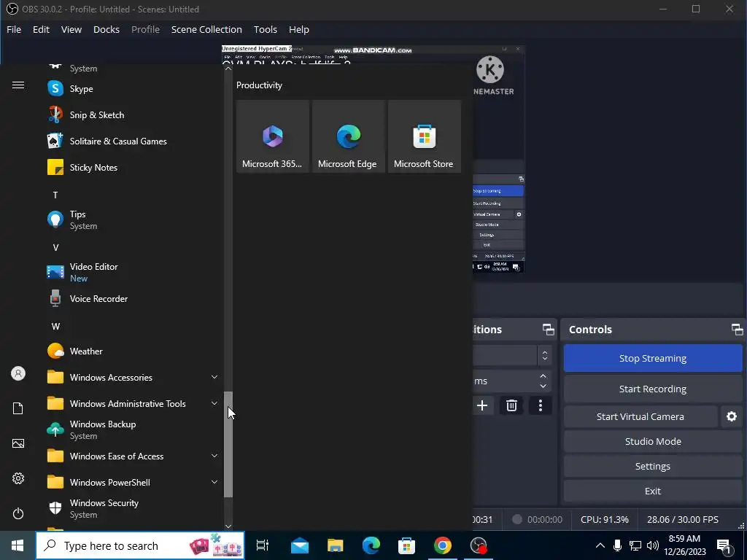Screen dimensions: 747x560
Task: Show hidden system tray icons
Action: click(x=600, y=545)
